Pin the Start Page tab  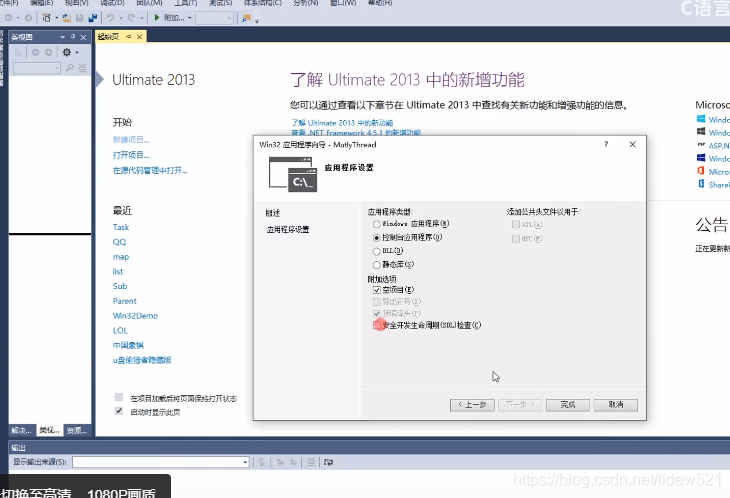[x=128, y=36]
